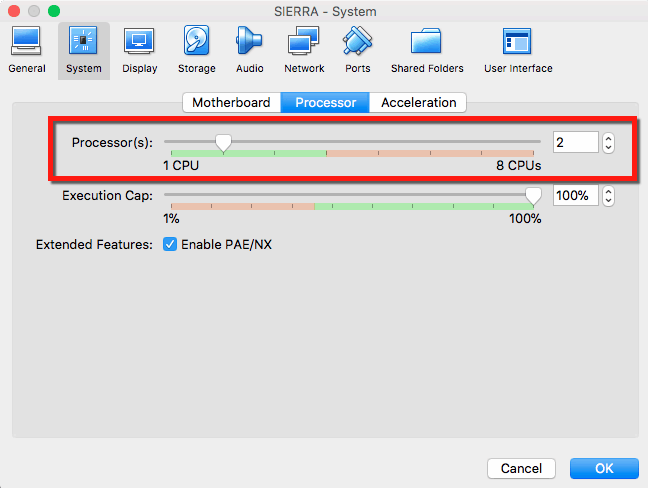
Task: Toggle the Enable PAE/NX checkbox
Action: pyautogui.click(x=170, y=244)
